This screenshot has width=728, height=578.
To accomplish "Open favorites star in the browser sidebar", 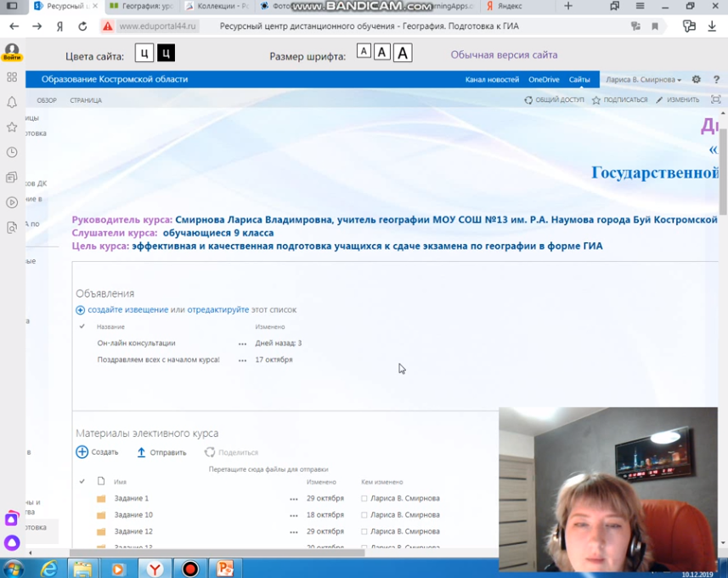I will pos(12,127).
